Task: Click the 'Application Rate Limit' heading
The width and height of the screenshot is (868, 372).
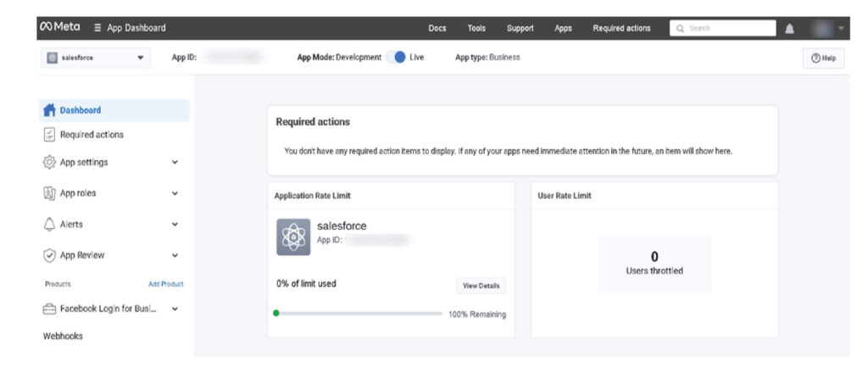Action: pyautogui.click(x=312, y=196)
